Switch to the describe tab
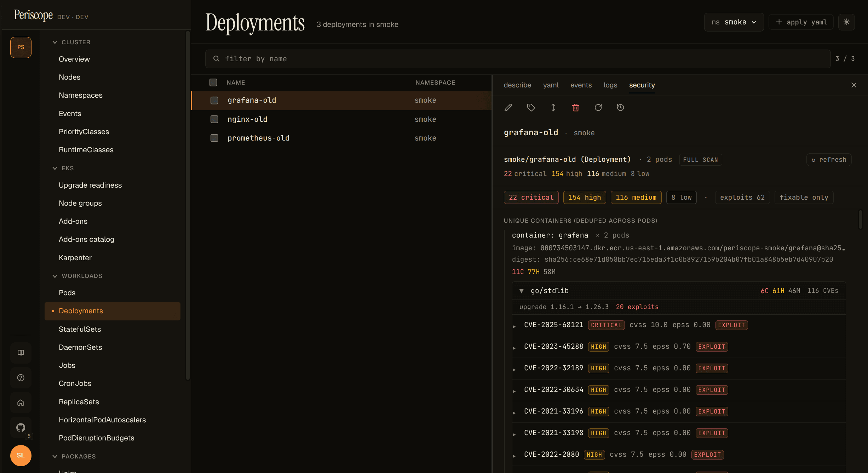This screenshot has width=868, height=473. (517, 85)
